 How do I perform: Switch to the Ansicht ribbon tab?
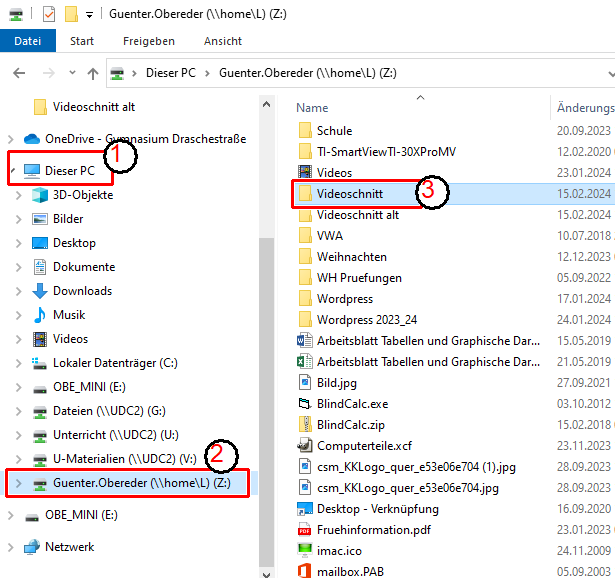pyautogui.click(x=222, y=41)
